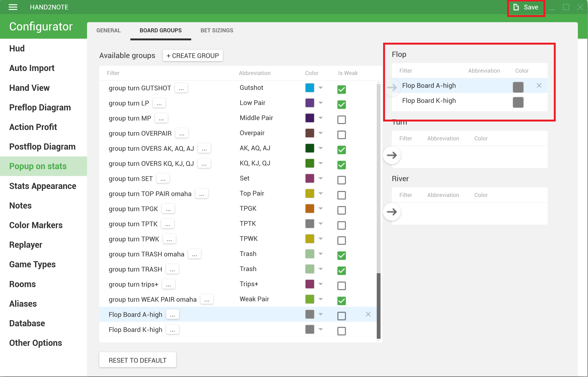Click the CREATE GROUP button

(x=192, y=55)
